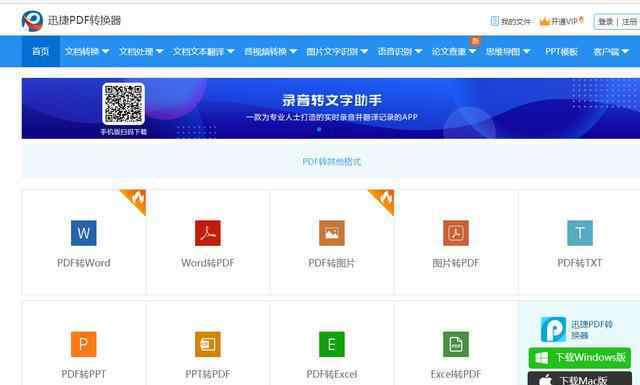Open the PDF转TXT converter icon

(x=580, y=233)
